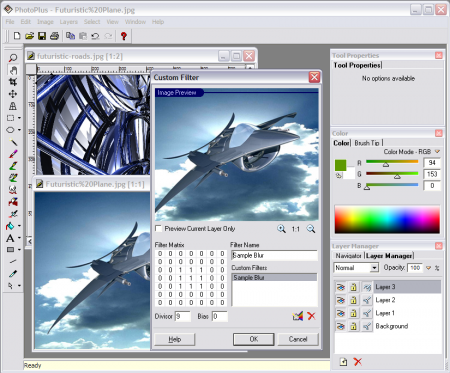Hide Layer 3 using its eye icon
Image resolution: width=450 pixels, height=373 pixels.
click(341, 287)
